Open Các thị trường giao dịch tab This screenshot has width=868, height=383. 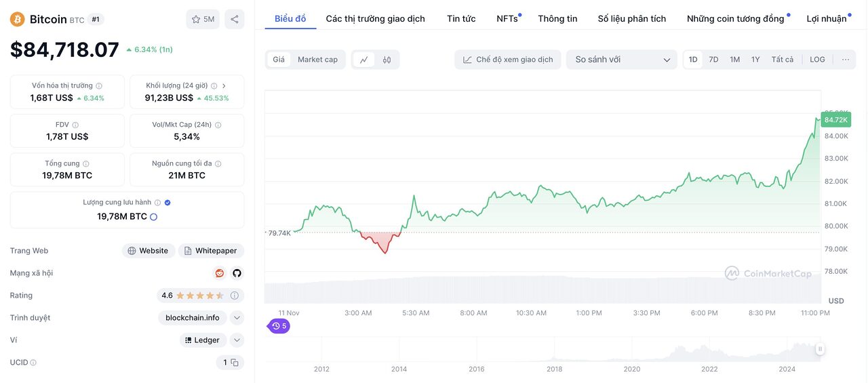click(376, 19)
